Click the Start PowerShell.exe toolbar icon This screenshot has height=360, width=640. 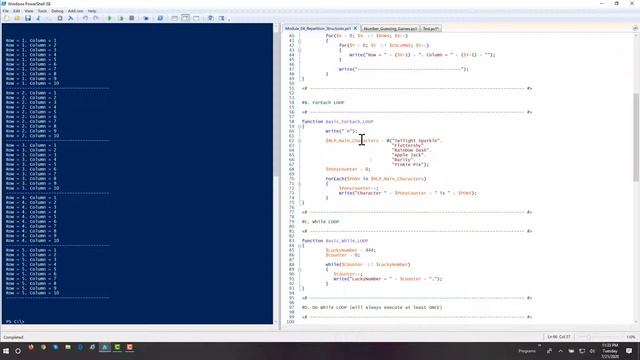coord(160,18)
